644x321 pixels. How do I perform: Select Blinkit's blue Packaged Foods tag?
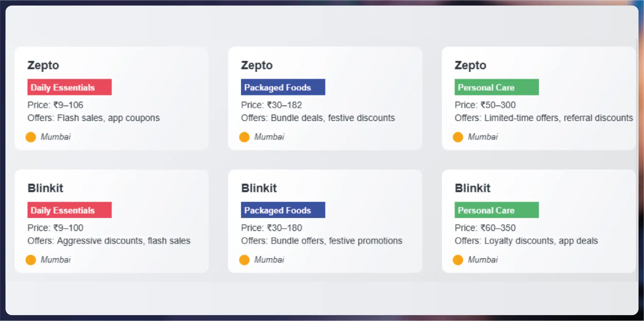[x=283, y=210]
